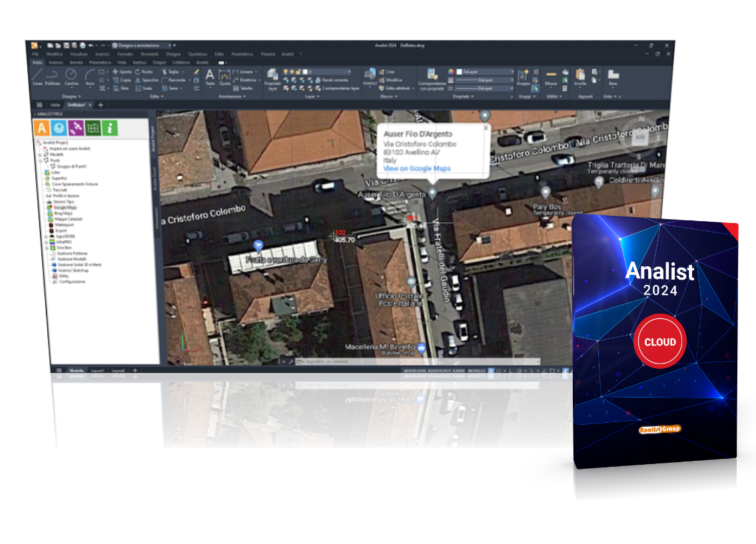Open the DaLayer color dropdown
756x544 pixels.
pos(484,72)
